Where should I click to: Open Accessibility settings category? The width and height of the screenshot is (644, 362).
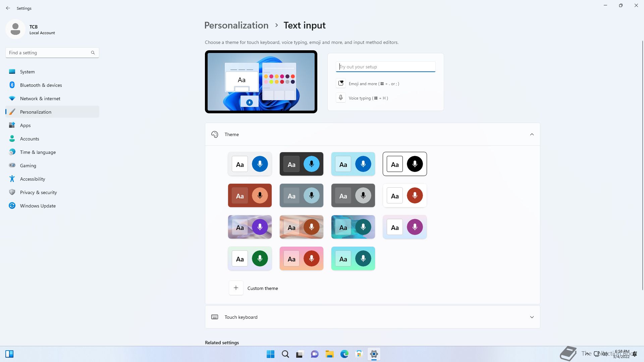tap(33, 179)
